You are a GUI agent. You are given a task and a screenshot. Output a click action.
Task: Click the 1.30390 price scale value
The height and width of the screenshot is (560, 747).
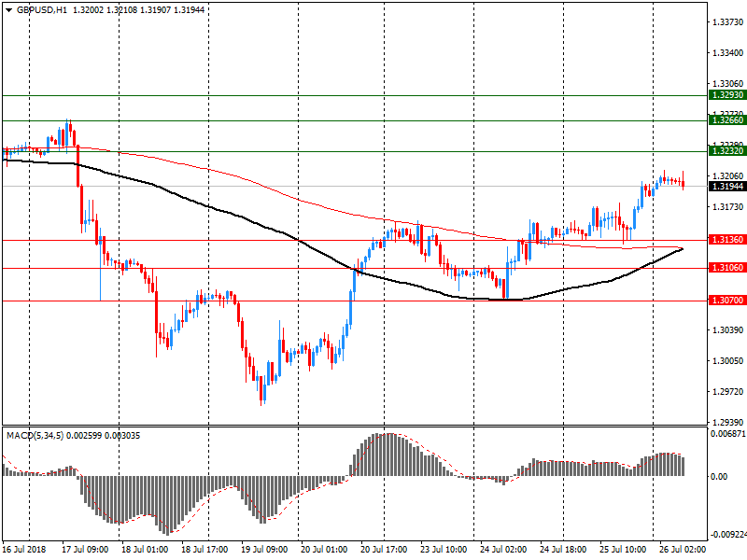click(727, 330)
